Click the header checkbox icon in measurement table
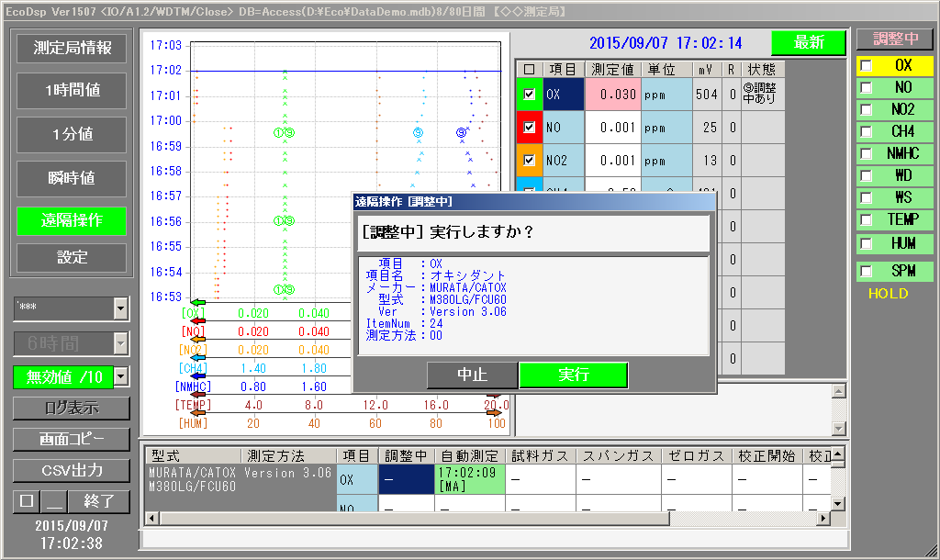This screenshot has height=560, width=940. 529,70
